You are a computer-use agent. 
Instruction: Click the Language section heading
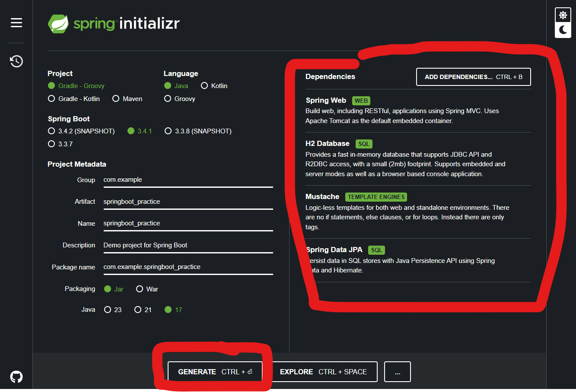click(181, 73)
